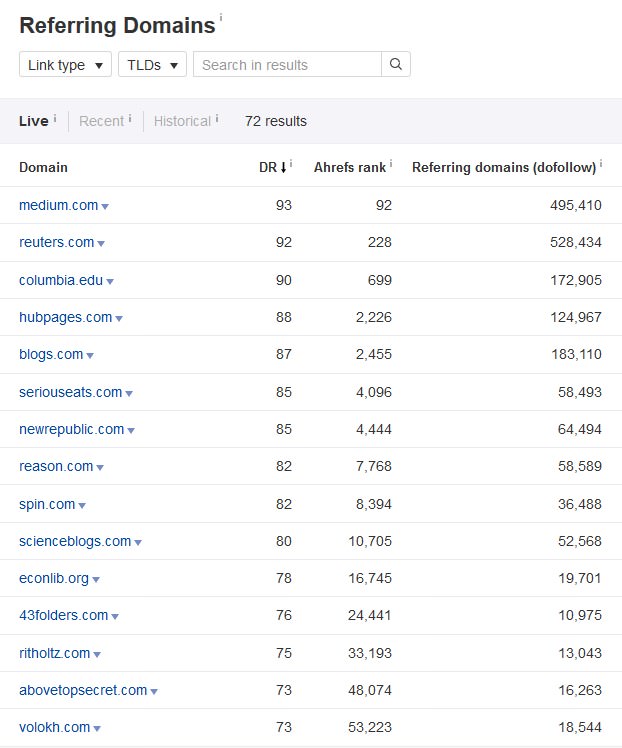Expand dropdown arrow next to reason.com
Viewport: 622px width, 748px height.
click(100, 468)
